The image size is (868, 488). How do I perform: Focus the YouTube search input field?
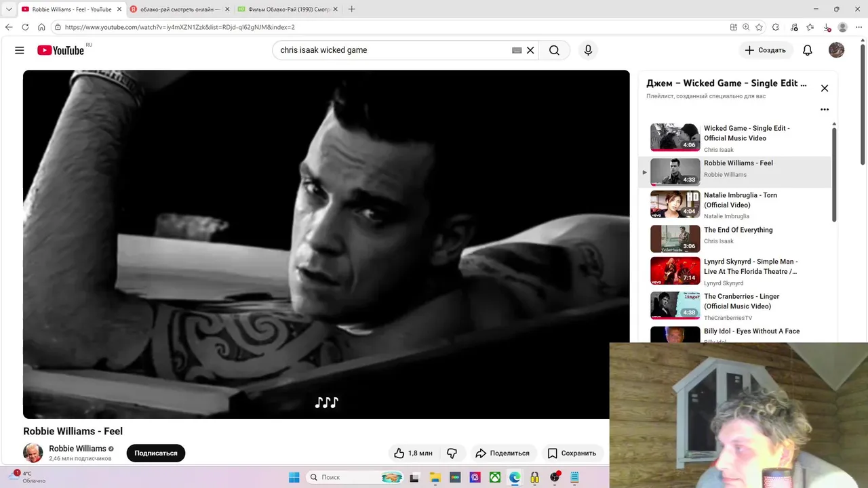(393, 50)
